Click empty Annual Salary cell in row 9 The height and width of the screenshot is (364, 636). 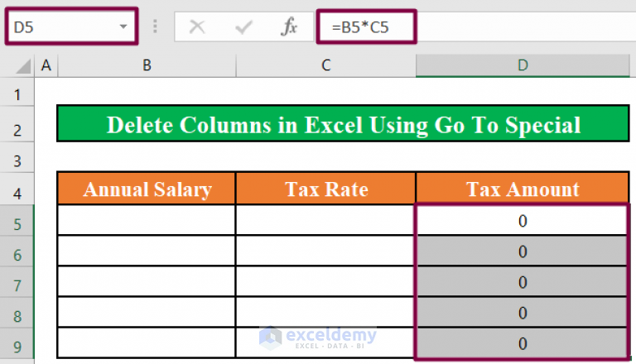click(x=147, y=343)
